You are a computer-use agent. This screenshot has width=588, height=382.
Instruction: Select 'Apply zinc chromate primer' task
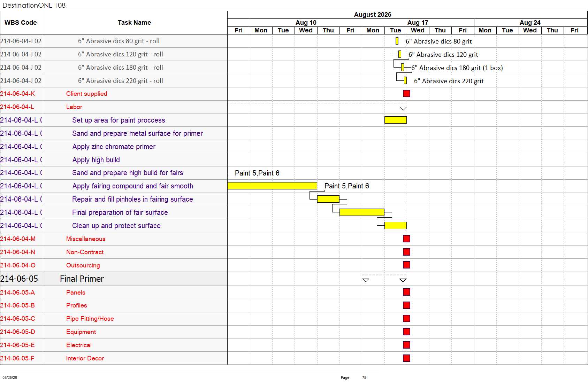click(x=114, y=147)
